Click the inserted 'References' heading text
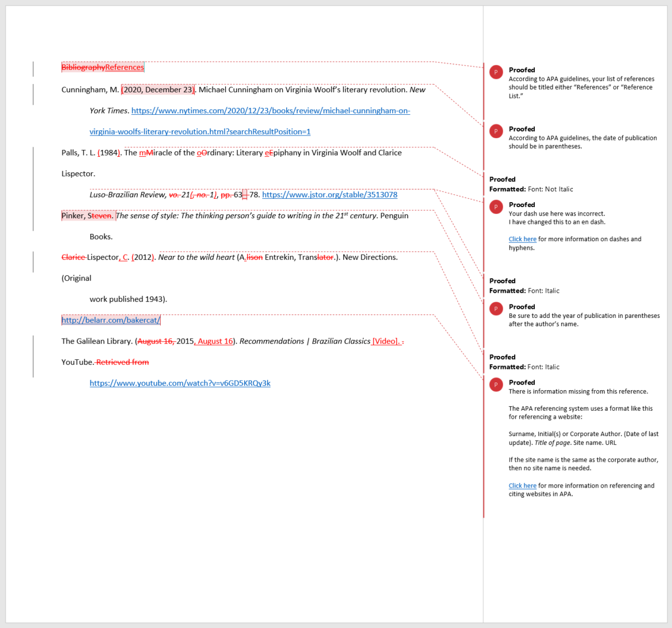Screen dimensions: 672x628 (x=124, y=68)
